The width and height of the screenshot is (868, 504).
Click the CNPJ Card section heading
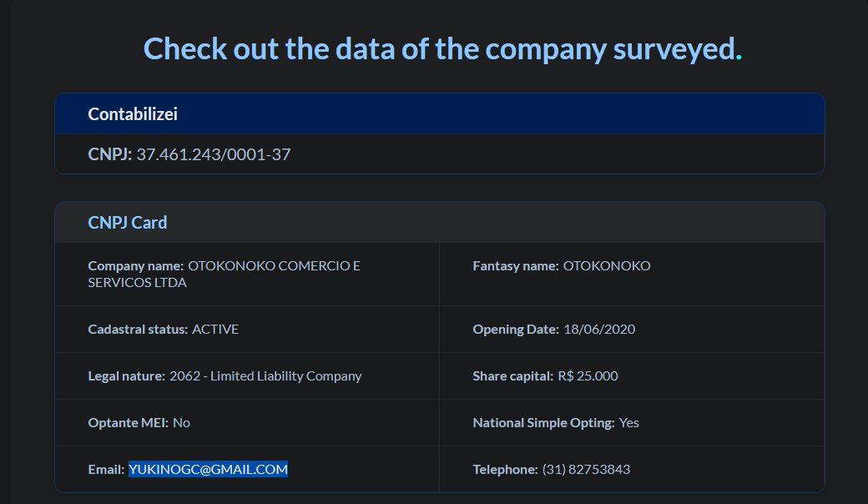pyautogui.click(x=128, y=223)
